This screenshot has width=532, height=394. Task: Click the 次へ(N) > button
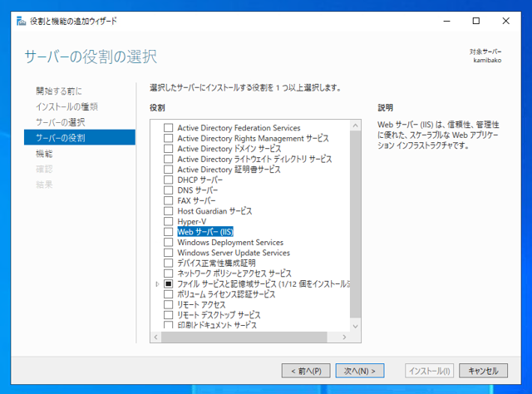(360, 371)
